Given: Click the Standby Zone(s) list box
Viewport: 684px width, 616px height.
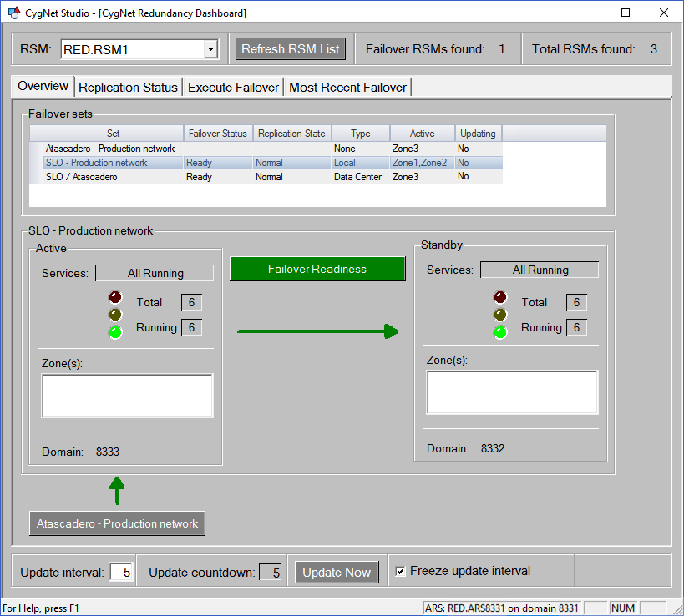Looking at the screenshot, I should pyautogui.click(x=512, y=392).
